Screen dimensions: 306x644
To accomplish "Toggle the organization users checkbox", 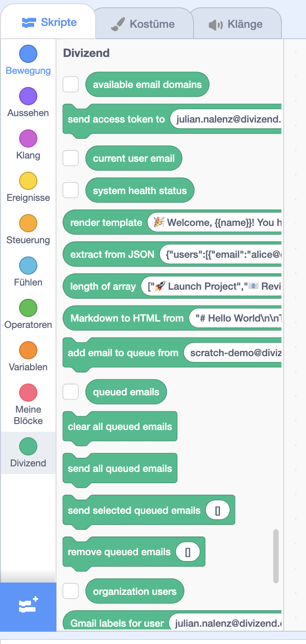I will pyautogui.click(x=71, y=591).
